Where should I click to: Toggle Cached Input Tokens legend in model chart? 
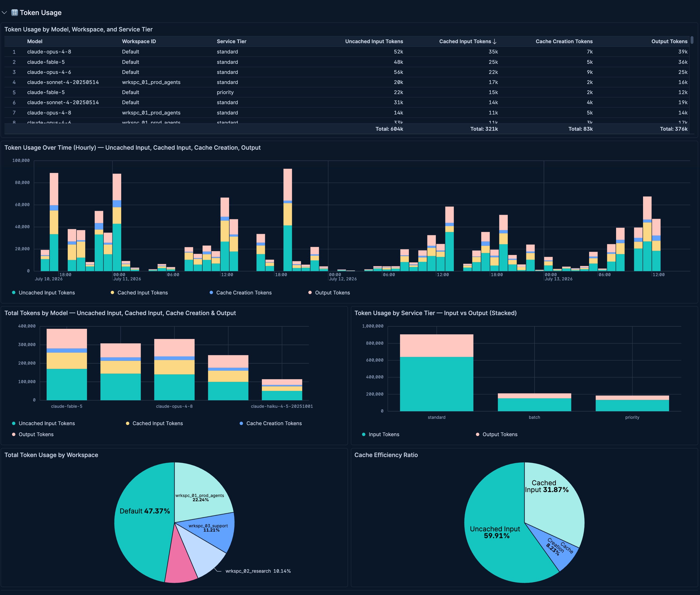154,423
